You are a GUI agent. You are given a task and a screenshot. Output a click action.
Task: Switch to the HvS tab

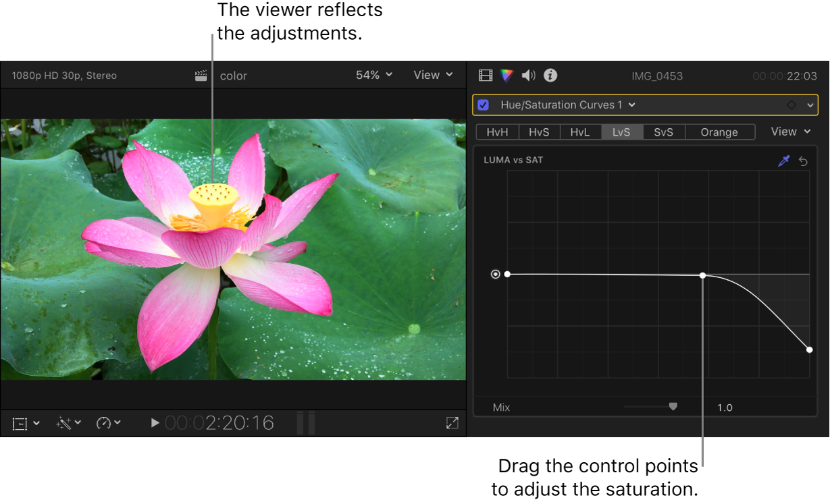pos(539,132)
